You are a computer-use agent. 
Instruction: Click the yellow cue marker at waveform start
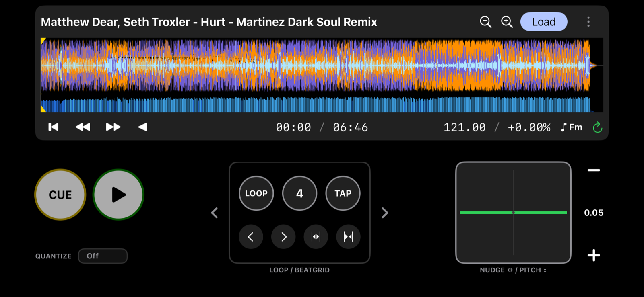tap(43, 41)
